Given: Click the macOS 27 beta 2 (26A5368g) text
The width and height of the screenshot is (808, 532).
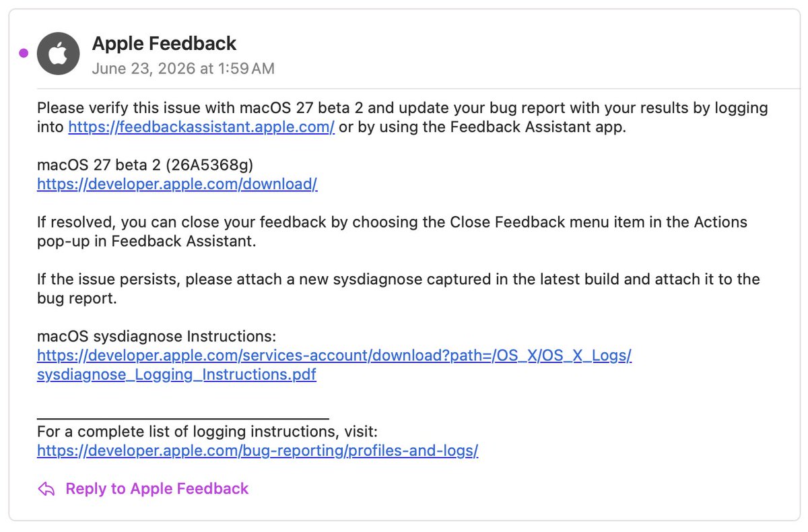Looking at the screenshot, I should pos(145,166).
